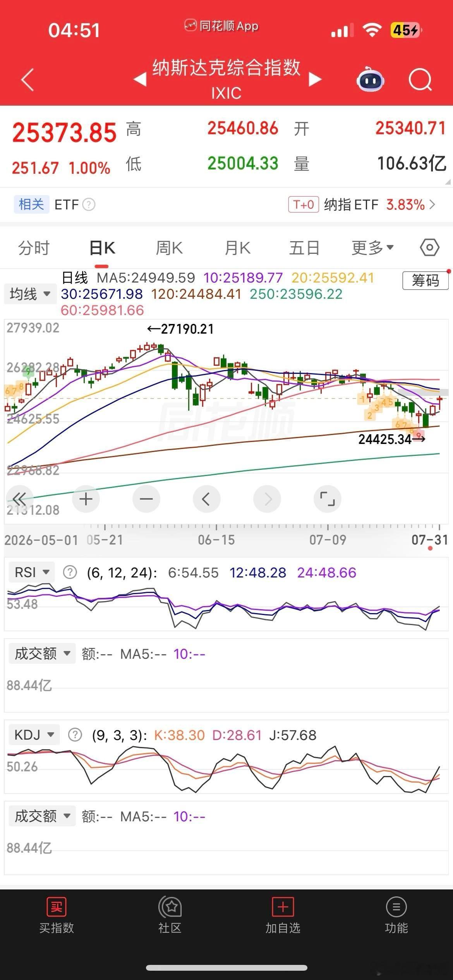This screenshot has height=980, width=453.
Task: Expand quote details corner triangle
Action: (448, 182)
